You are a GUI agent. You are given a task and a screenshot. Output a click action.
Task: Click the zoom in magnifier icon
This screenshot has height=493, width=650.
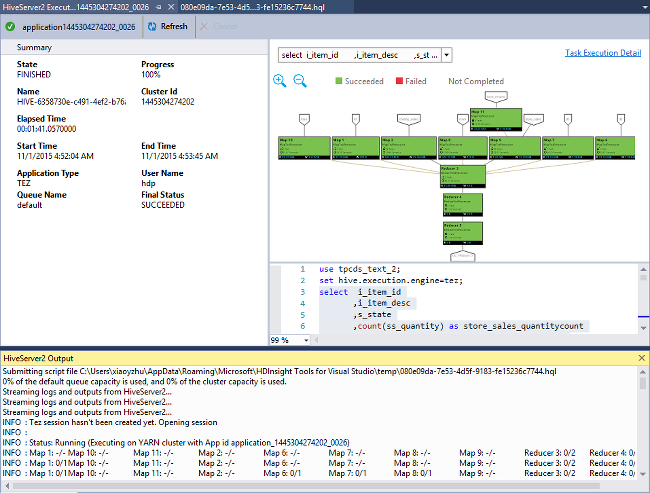point(280,80)
